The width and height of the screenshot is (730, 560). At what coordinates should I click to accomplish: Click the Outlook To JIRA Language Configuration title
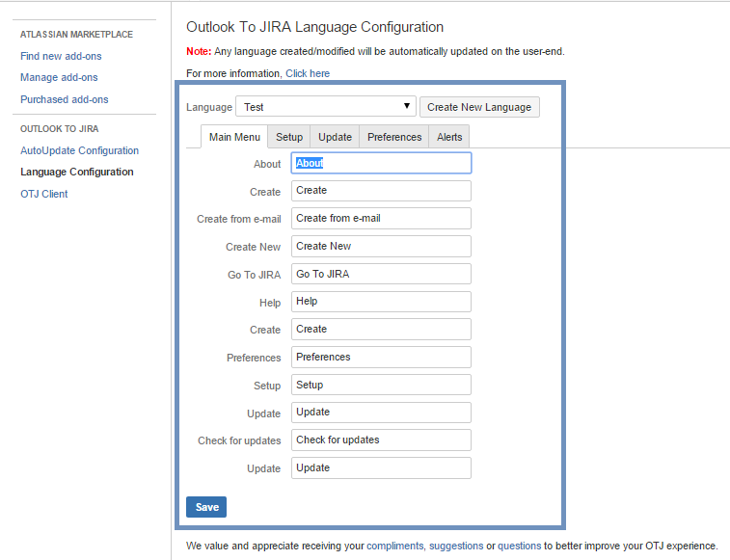[x=314, y=27]
